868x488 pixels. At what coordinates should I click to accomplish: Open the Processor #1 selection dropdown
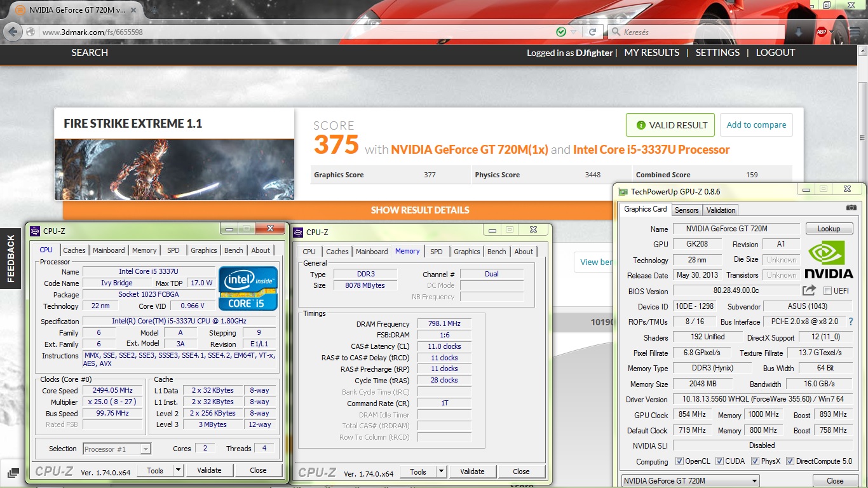point(117,449)
